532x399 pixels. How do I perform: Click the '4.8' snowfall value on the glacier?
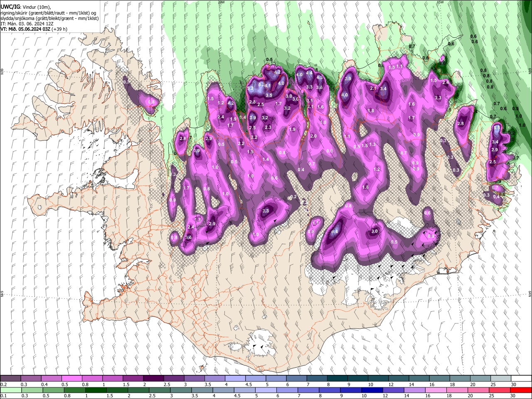coord(335,231)
